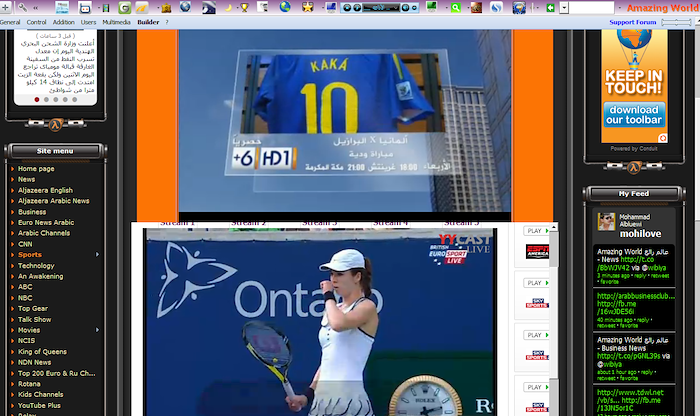Open the gold trophy toolbar icon
Image resolution: width=700 pixels, height=416 pixels.
[244, 8]
